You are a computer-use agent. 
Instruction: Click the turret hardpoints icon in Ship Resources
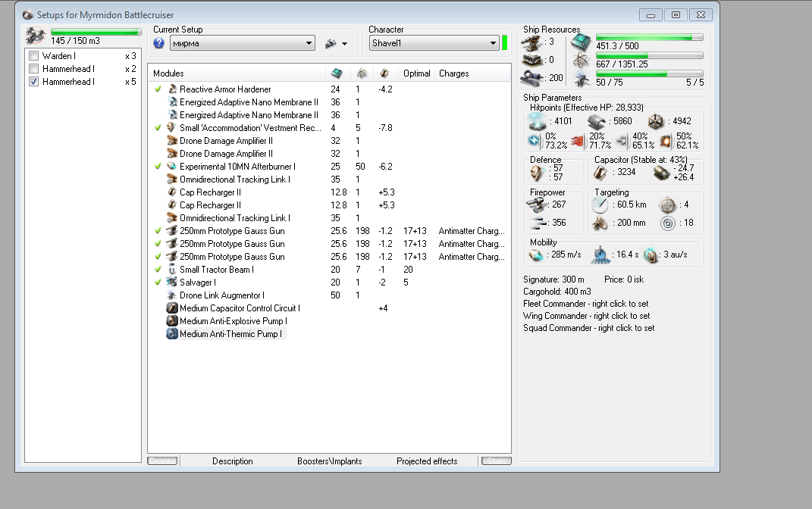pyautogui.click(x=531, y=42)
